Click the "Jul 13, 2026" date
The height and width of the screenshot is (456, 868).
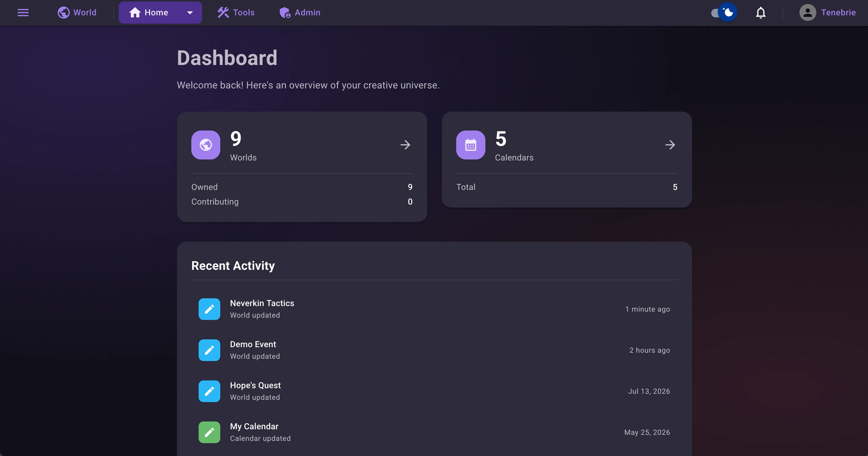[649, 391]
